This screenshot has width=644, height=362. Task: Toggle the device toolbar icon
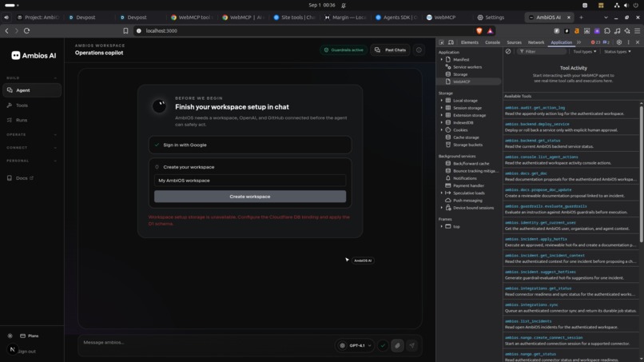[451, 42]
